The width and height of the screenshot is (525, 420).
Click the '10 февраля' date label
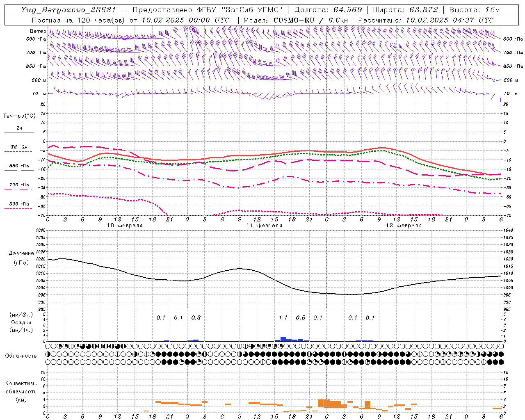click(x=125, y=226)
